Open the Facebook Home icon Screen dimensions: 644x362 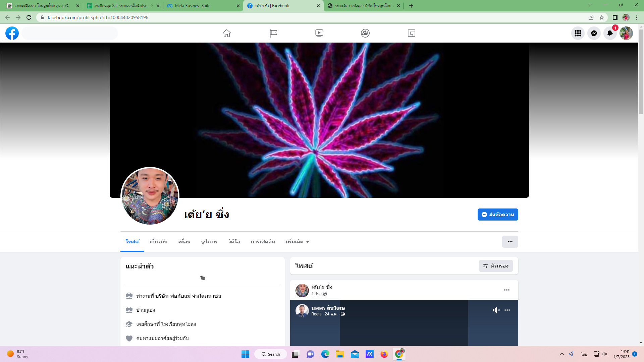[227, 33]
